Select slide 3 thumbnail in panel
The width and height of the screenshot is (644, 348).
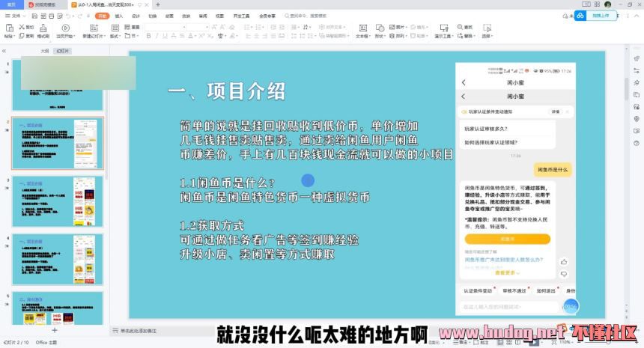(x=58, y=200)
